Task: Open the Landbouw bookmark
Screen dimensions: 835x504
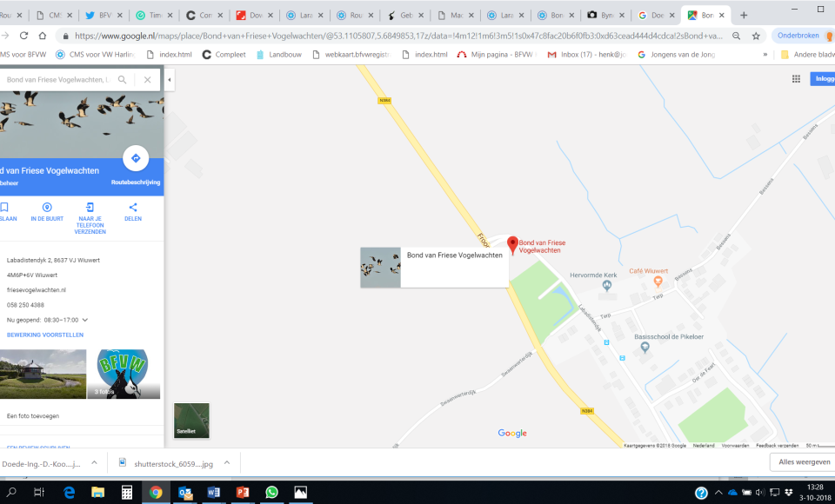Action: (279, 54)
